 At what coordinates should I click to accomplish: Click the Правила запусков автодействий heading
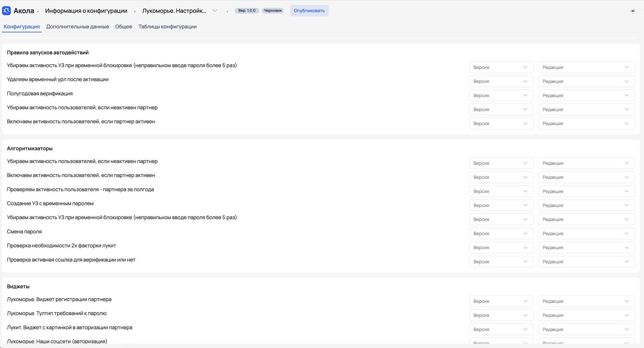pyautogui.click(x=48, y=53)
